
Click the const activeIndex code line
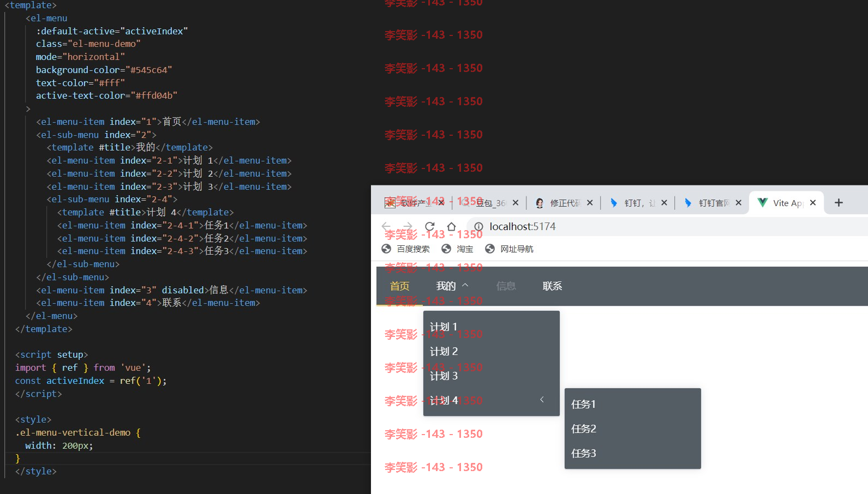coord(91,381)
